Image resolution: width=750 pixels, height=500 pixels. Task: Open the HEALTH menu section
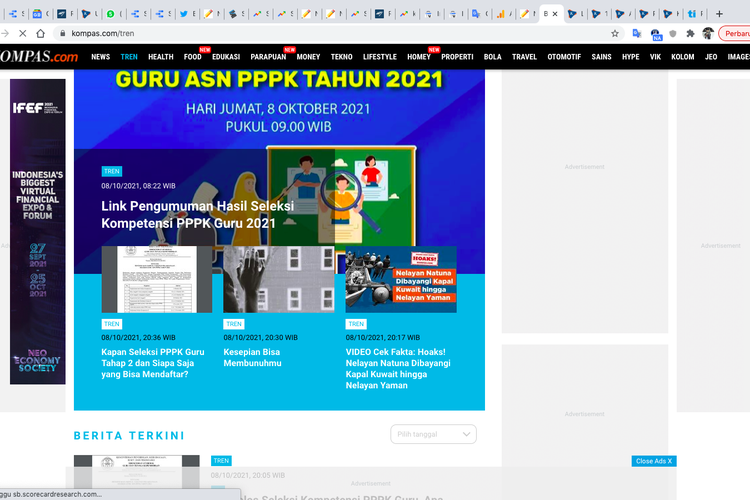click(x=160, y=57)
